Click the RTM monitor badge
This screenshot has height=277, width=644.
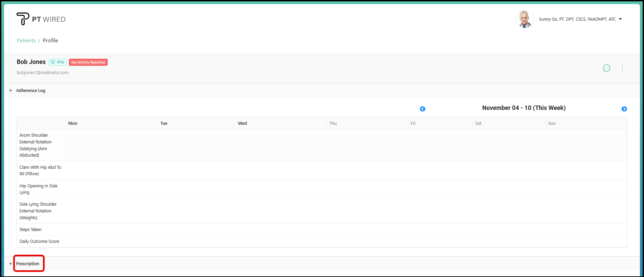[57, 62]
